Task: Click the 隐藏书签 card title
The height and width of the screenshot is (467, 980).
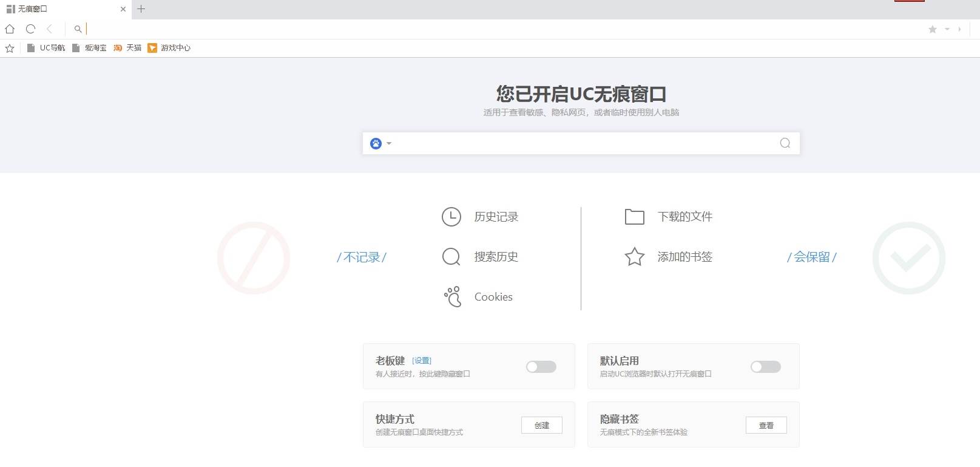Action: pyautogui.click(x=620, y=419)
